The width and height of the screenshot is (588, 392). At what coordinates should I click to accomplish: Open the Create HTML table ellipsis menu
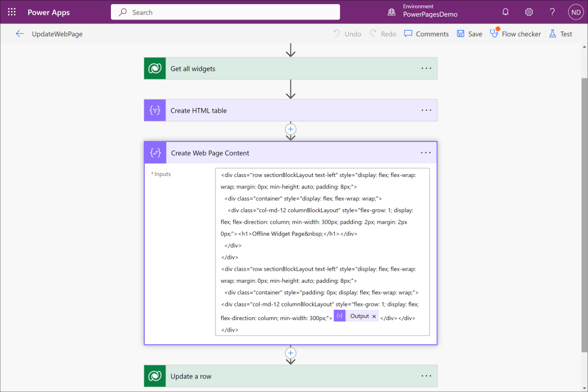[x=426, y=110]
